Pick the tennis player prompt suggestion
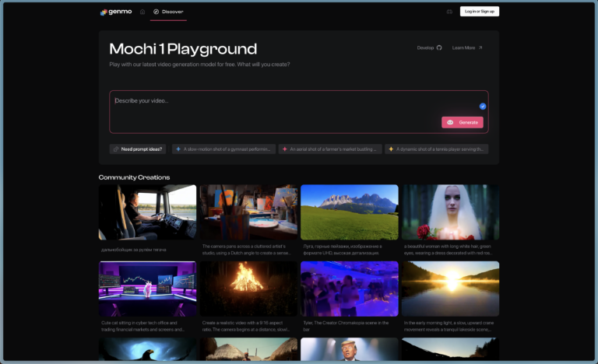This screenshot has width=598, height=364. click(x=436, y=149)
